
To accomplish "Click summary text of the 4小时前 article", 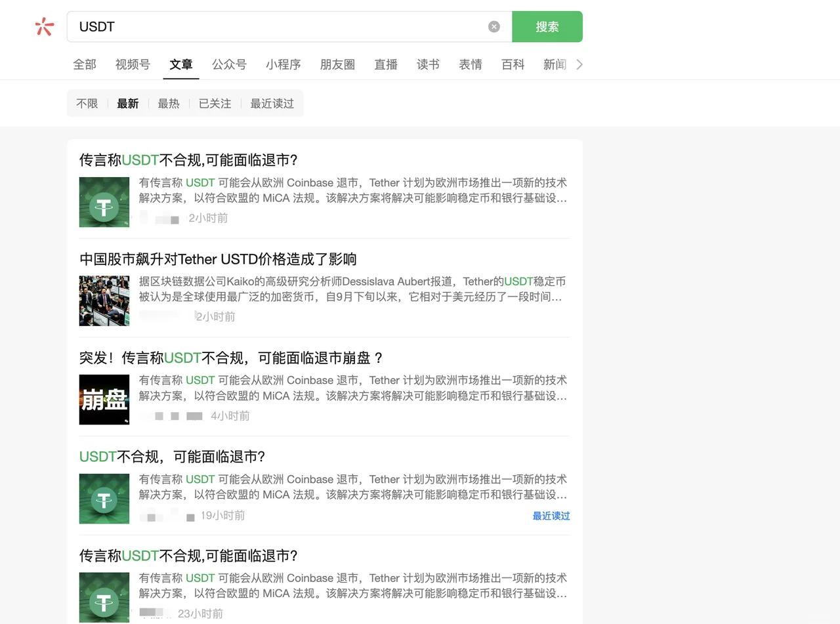I will click(353, 388).
